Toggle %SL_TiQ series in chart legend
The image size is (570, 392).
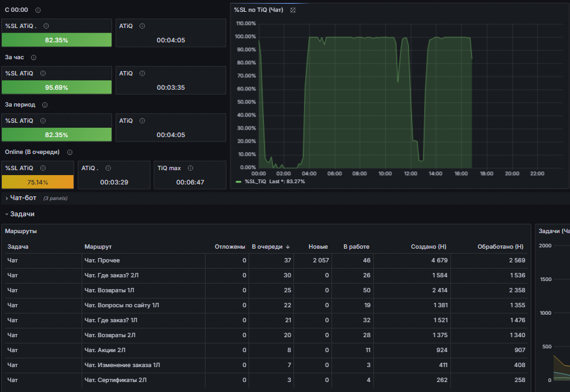(x=255, y=181)
